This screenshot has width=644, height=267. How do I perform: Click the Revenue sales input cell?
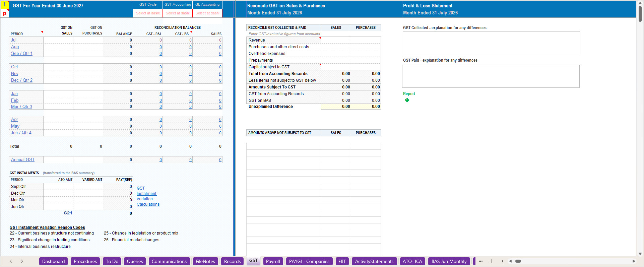point(336,40)
